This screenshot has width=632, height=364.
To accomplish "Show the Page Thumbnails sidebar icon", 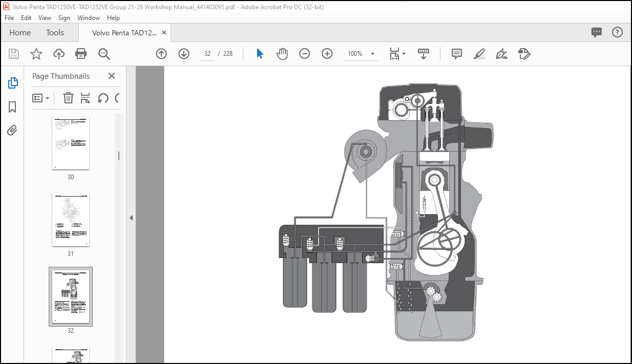I will pos(13,83).
